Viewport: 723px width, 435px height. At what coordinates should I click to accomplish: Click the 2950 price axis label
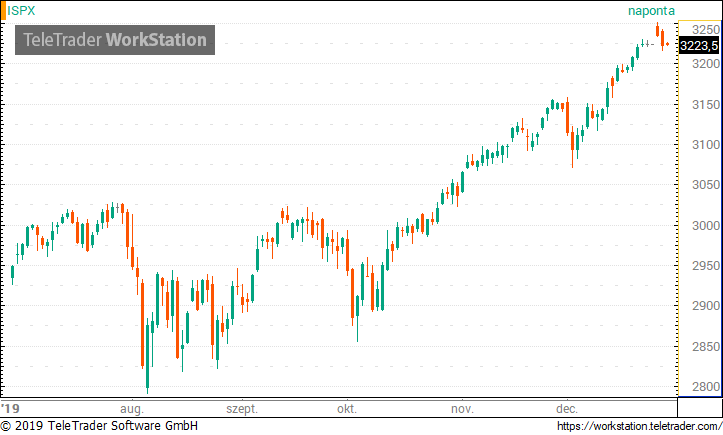(705, 266)
